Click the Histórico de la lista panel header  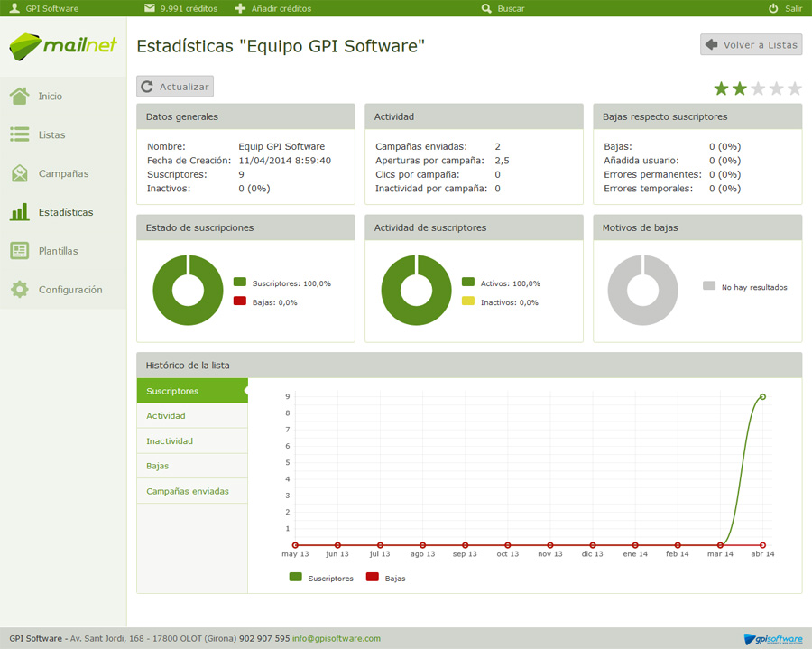click(469, 366)
